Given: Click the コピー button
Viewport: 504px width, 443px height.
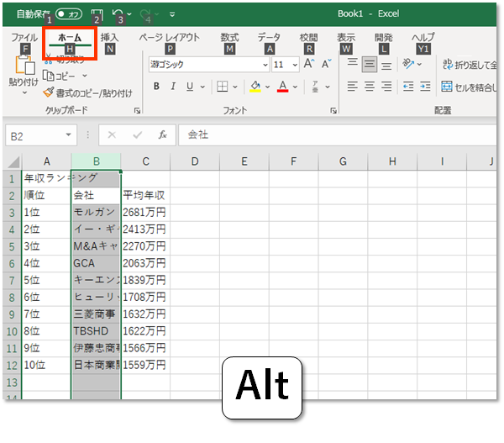Looking at the screenshot, I should tap(59, 76).
